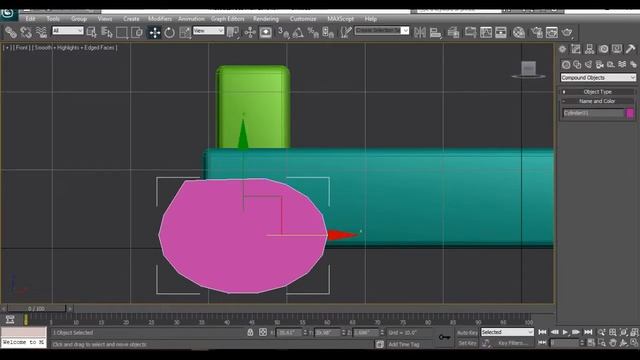Screen dimensions: 640x360
Task: Click Add Time Tag
Action: pos(404,344)
